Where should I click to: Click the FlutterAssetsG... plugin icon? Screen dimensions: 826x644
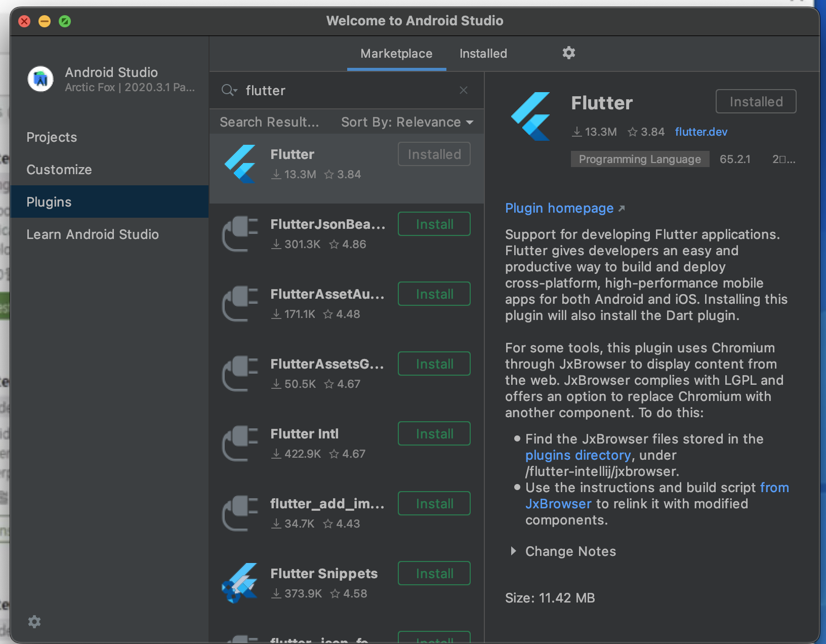tap(240, 373)
